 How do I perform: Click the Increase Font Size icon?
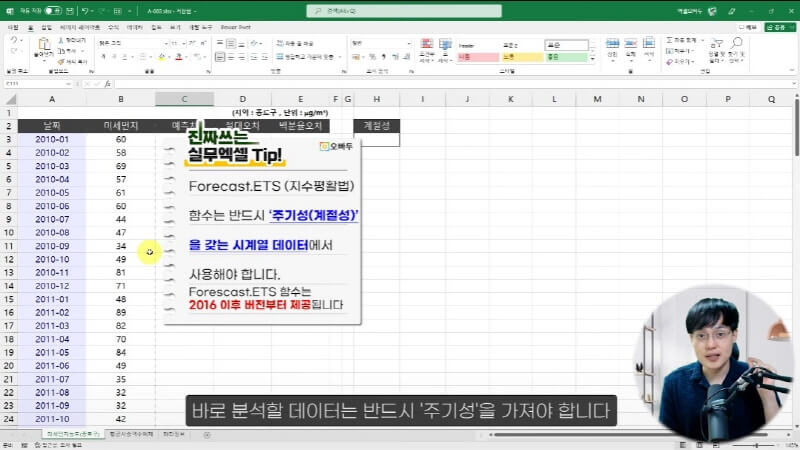coord(193,43)
